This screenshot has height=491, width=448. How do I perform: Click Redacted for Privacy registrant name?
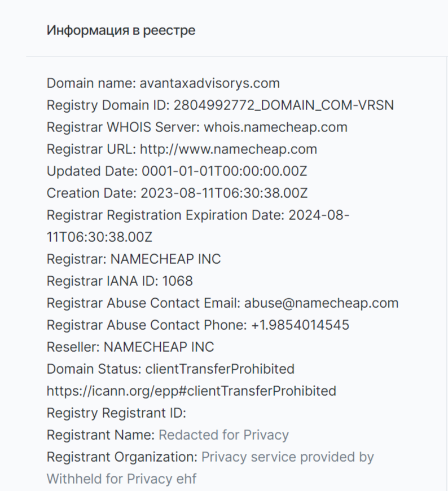[223, 435]
